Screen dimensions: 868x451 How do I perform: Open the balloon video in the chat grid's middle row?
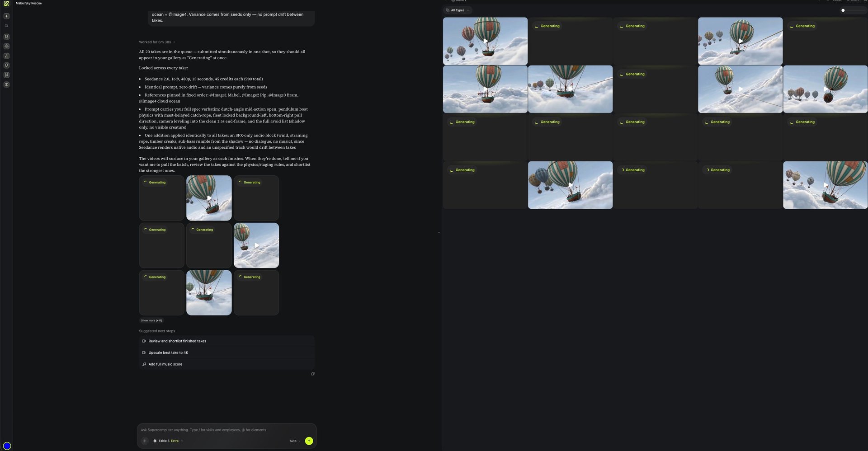[256, 245]
